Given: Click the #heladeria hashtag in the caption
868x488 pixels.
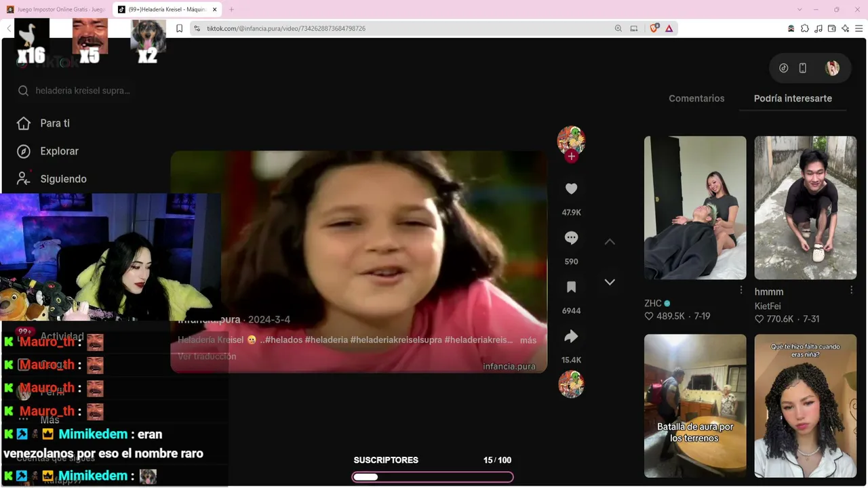Looking at the screenshot, I should (x=327, y=340).
